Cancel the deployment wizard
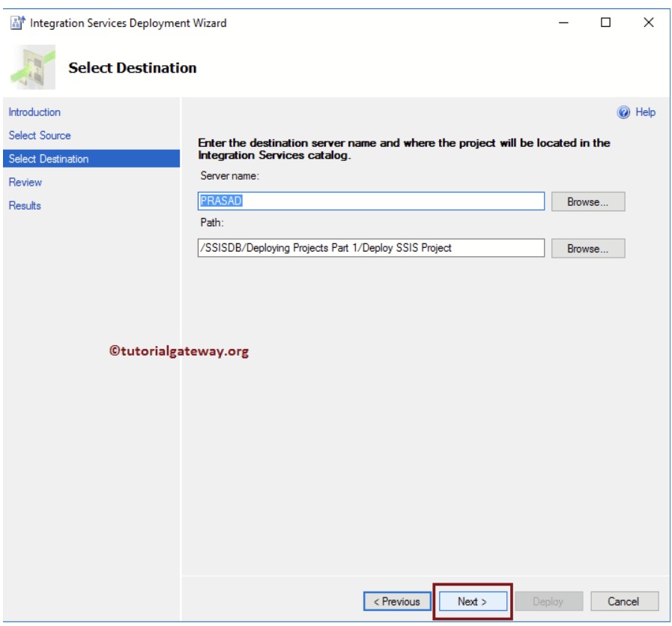The width and height of the screenshot is (672, 626). 624,601
